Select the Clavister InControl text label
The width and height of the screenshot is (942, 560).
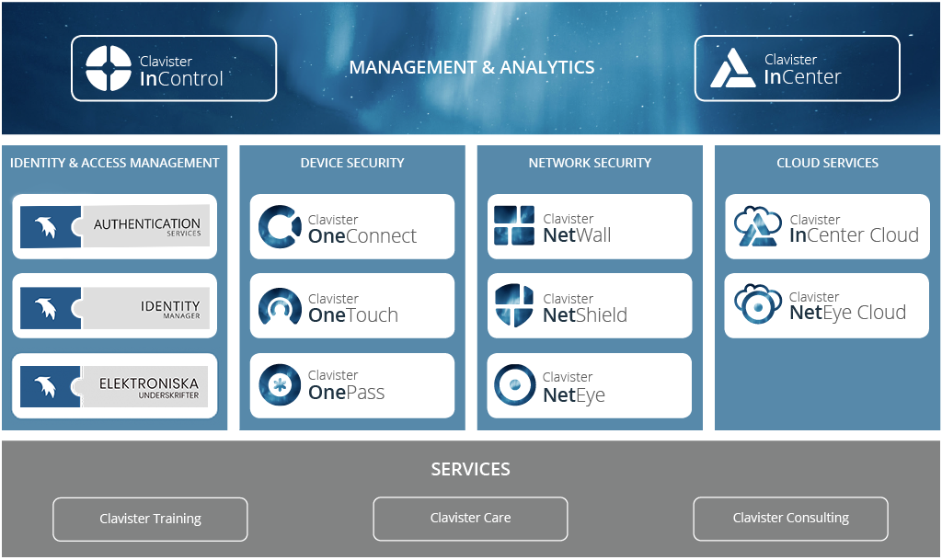pos(181,70)
